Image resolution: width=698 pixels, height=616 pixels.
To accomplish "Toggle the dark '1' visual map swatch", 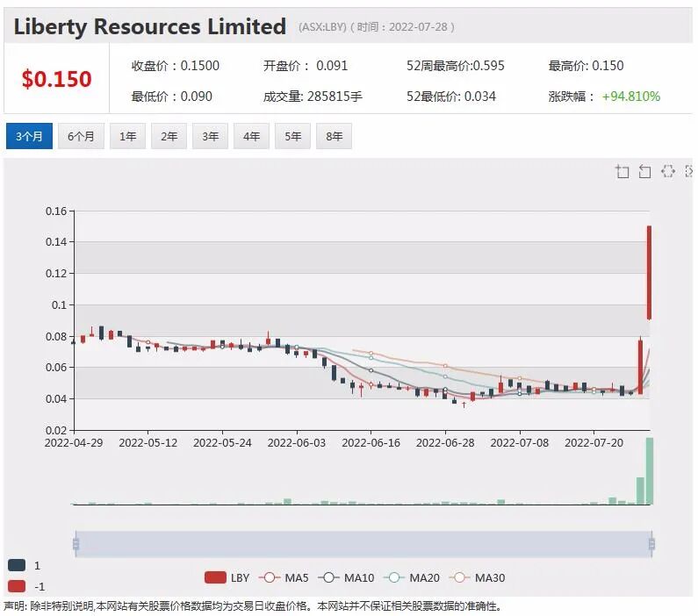I will (17, 565).
